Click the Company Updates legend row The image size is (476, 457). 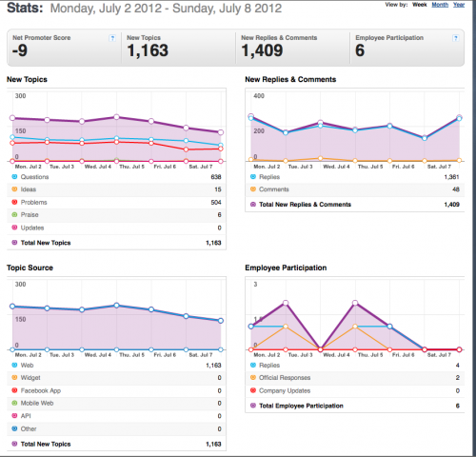pos(355,390)
